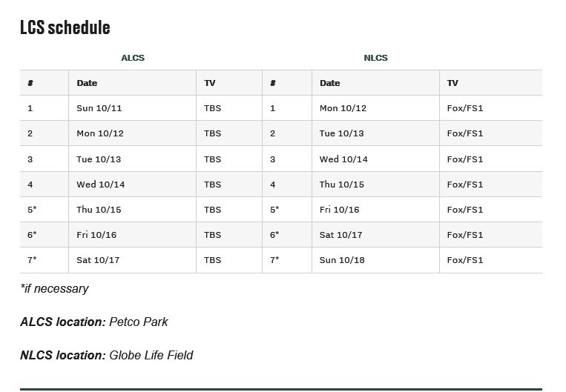Screen dimensions: 566x392
Task: Click the NLCS TV column header
Action: coord(453,83)
